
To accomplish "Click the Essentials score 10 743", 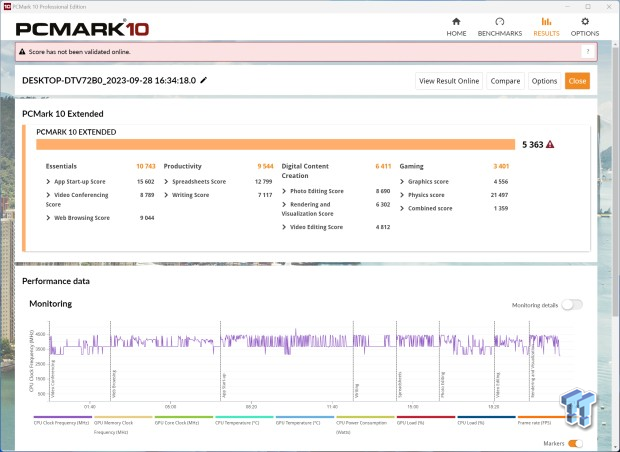I will tap(146, 166).
